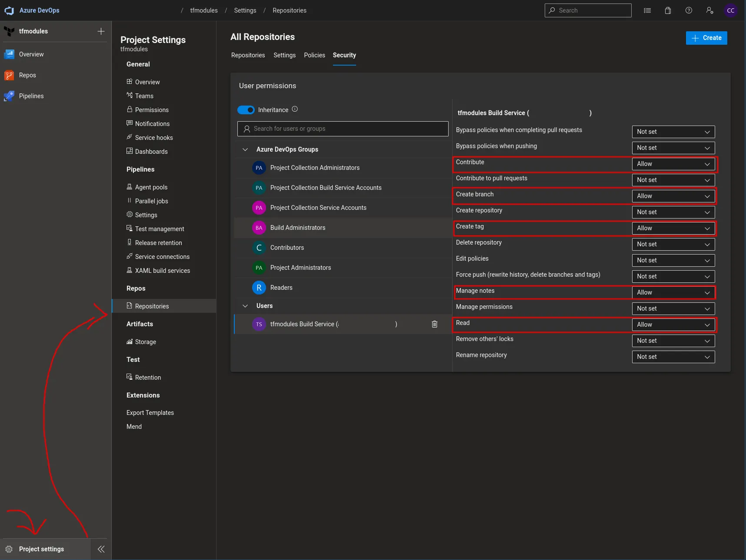The width and height of the screenshot is (746, 560).
Task: Click the plus icon next to tfmodules
Action: click(x=101, y=31)
